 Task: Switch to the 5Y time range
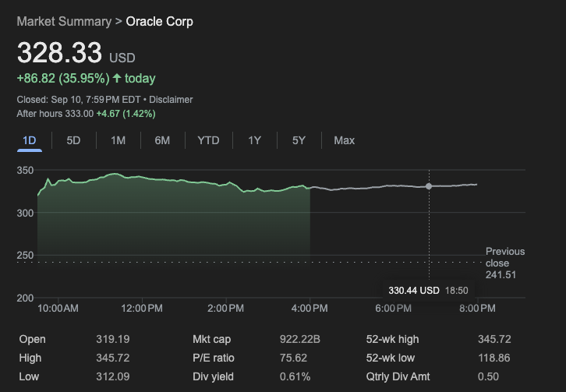[x=299, y=140]
